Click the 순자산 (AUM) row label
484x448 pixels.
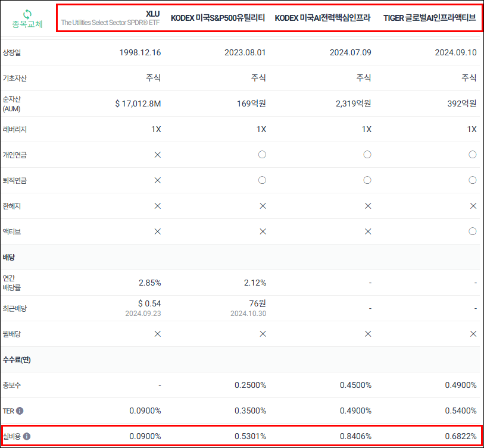tap(12, 104)
